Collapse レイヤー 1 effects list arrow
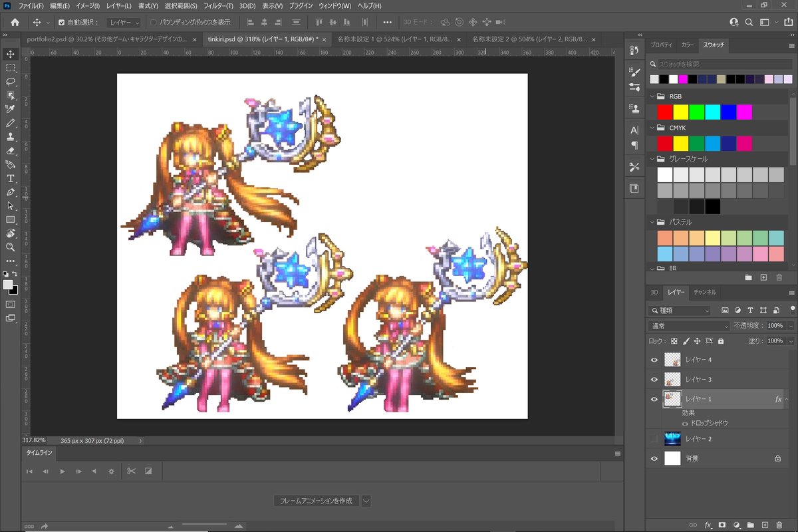Screen dimensions: 798x532 788,399
